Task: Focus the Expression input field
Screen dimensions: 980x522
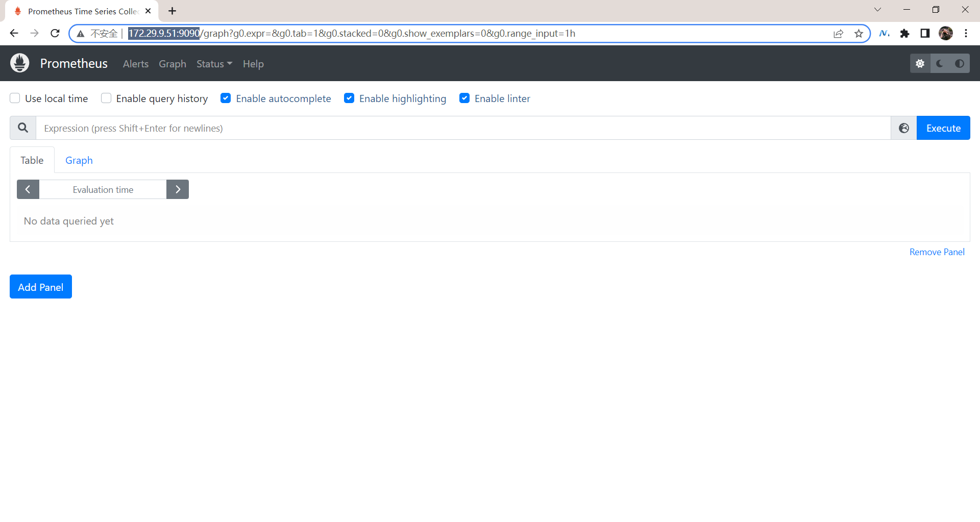Action: (463, 128)
